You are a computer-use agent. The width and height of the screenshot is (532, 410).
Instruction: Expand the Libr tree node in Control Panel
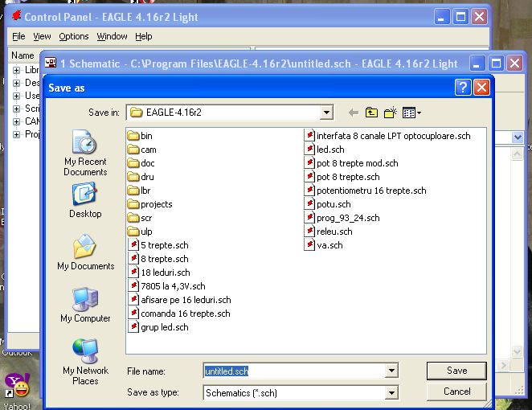point(16,70)
